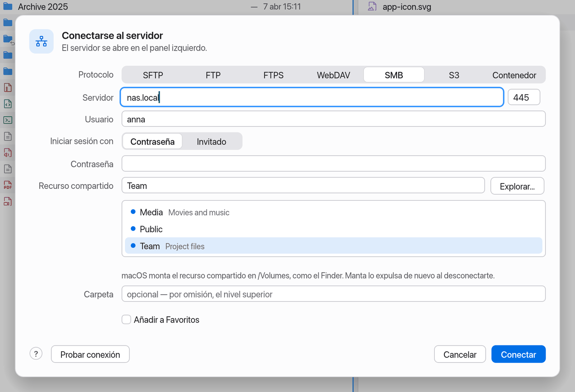This screenshot has width=575, height=392.
Task: Click the Cancelar button
Action: click(460, 354)
